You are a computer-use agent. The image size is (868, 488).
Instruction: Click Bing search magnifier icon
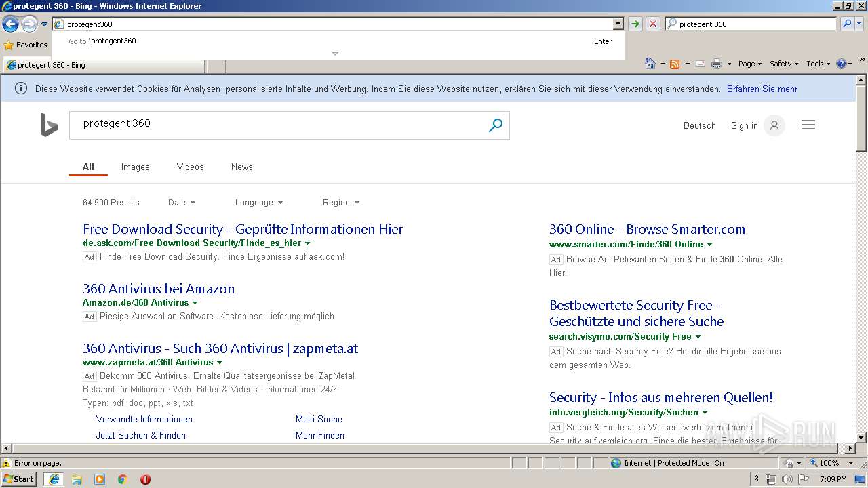coord(496,125)
